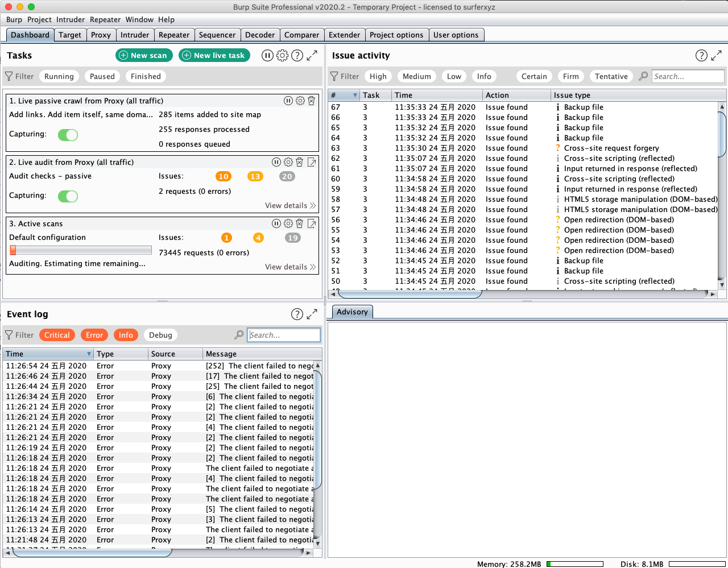Image resolution: width=728 pixels, height=568 pixels.
Task: Switch to the Repeater tab
Action: (x=174, y=35)
